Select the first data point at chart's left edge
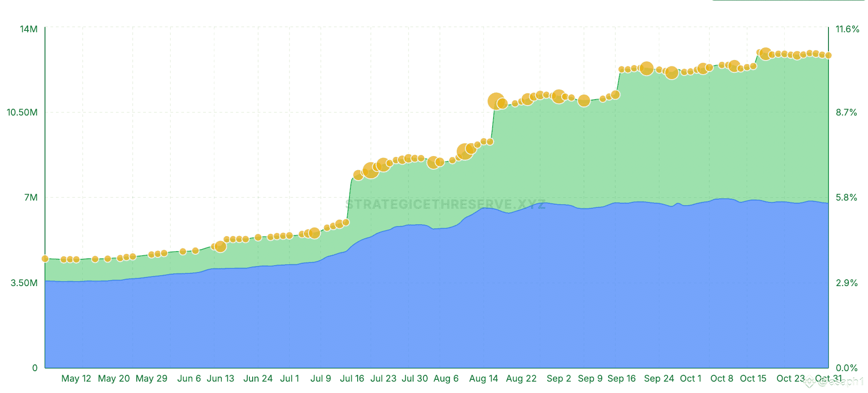 45,259
